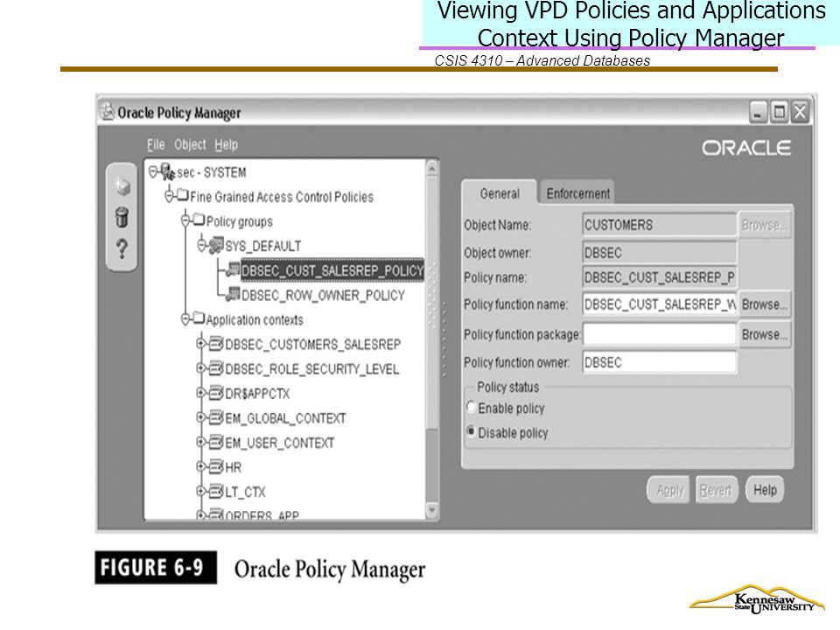Click the EM_GLOBAL_CONTEXT context icon

point(216,417)
